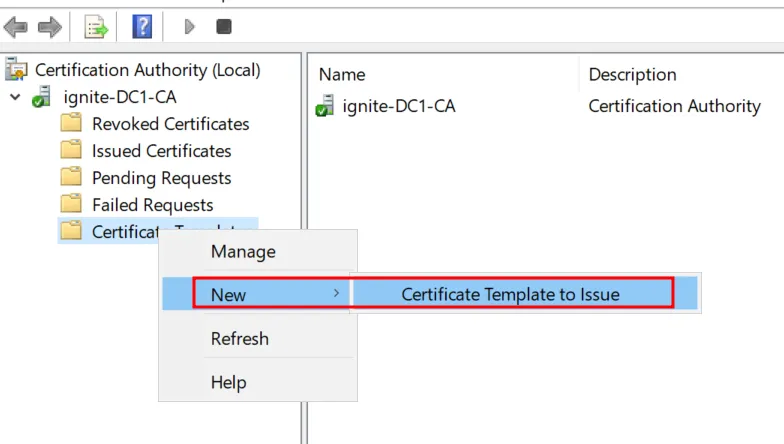Select Refresh in the context menu
This screenshot has width=784, height=444.
pos(240,338)
